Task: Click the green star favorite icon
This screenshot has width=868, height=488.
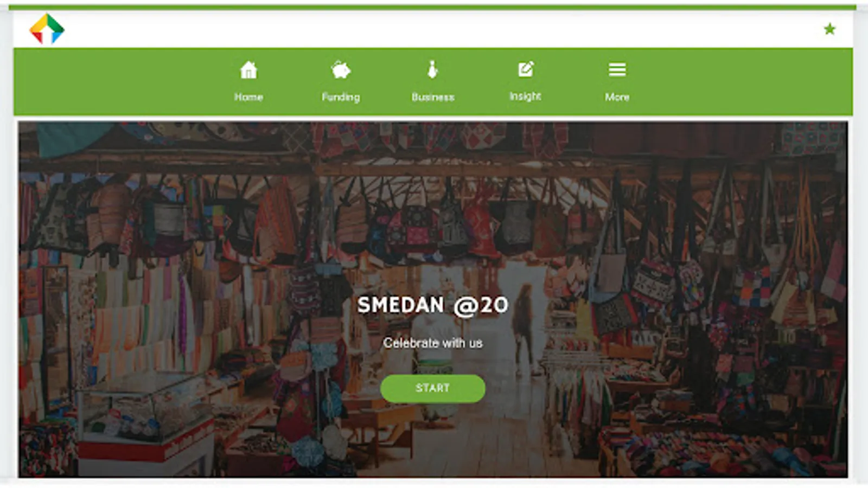Action: click(x=829, y=29)
